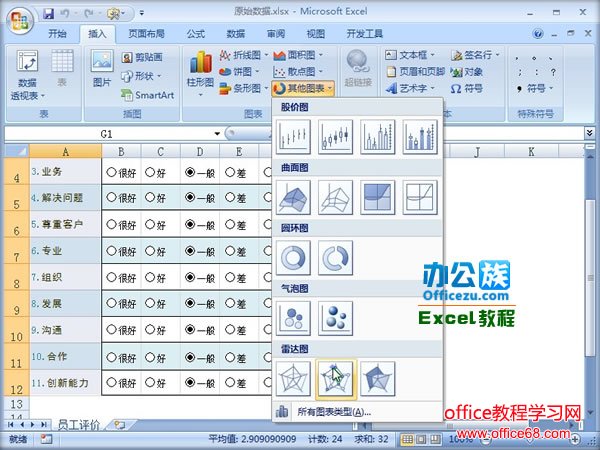Select 很好 radio for 7.组织
The height and width of the screenshot is (450, 600).
pos(111,277)
